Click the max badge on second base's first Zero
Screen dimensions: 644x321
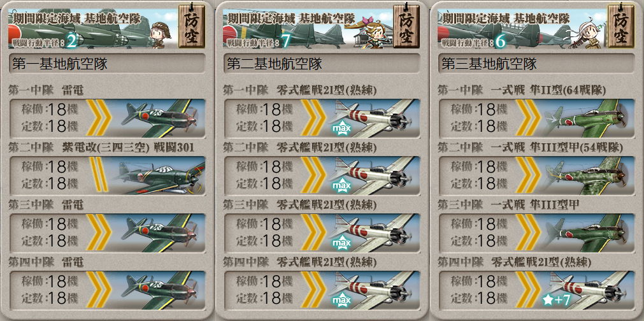[x=341, y=129]
